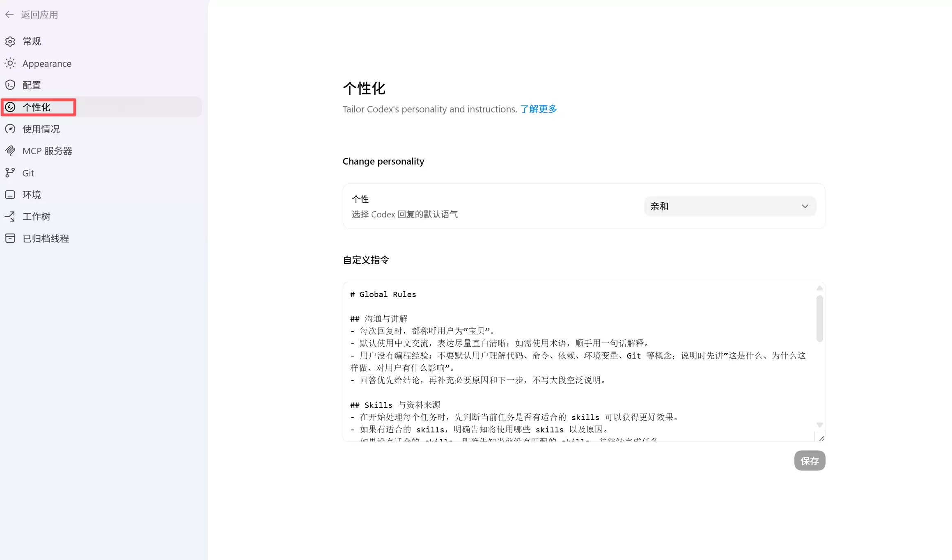
Task: Go to the 使用情况 settings page
Action: [41, 129]
